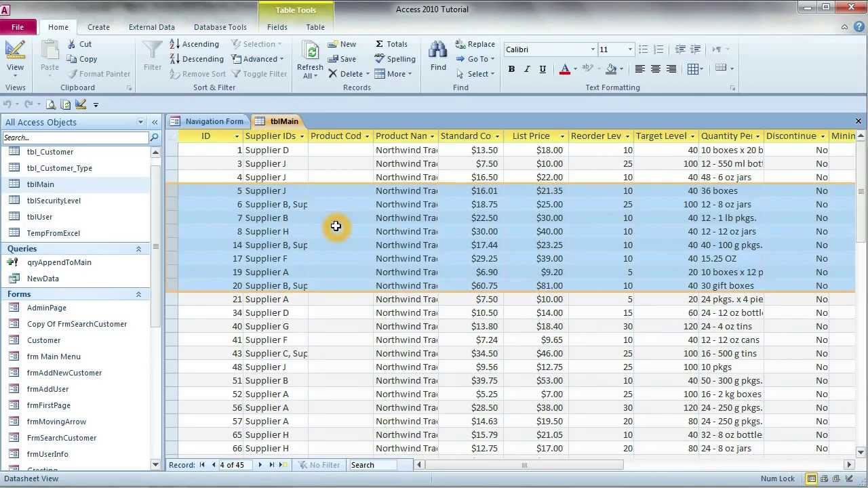Toggle the Filter on or off
This screenshot has width=868, height=488.
pos(260,74)
